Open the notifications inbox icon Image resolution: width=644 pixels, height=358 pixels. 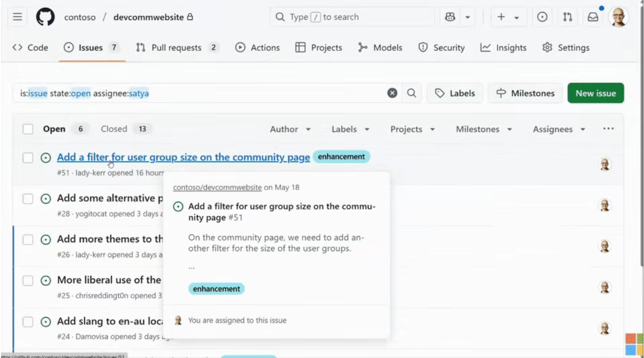coord(593,17)
